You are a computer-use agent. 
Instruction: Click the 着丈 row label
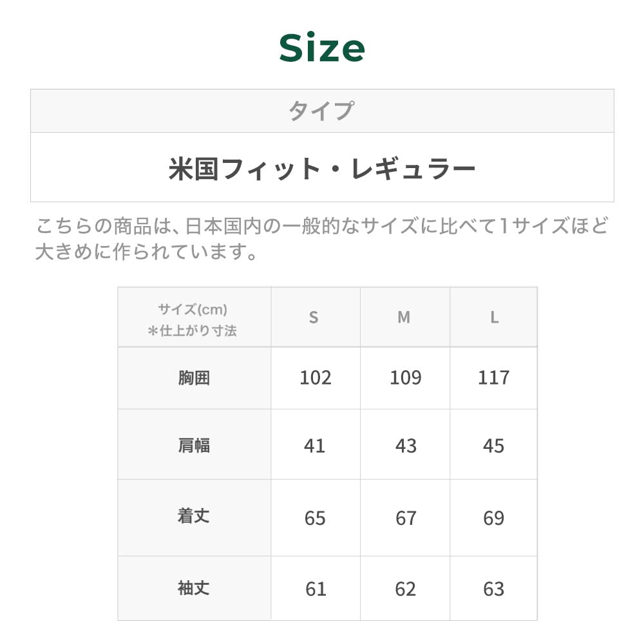[194, 516]
